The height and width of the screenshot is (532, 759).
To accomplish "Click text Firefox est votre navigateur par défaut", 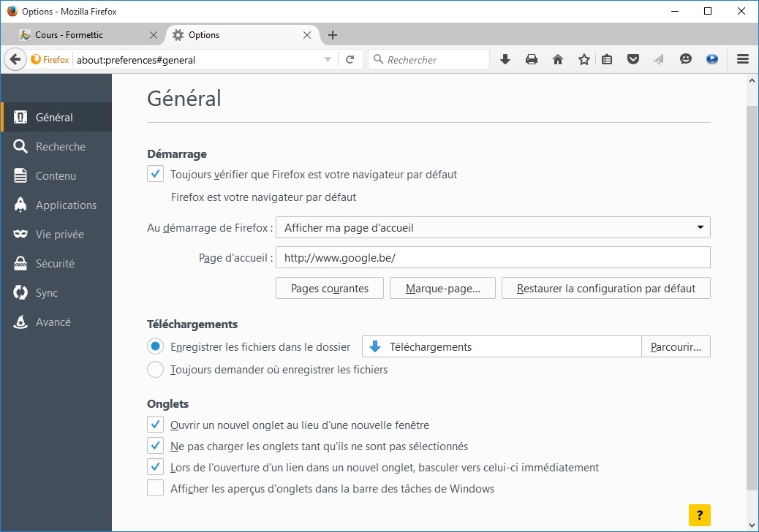I will (x=263, y=197).
